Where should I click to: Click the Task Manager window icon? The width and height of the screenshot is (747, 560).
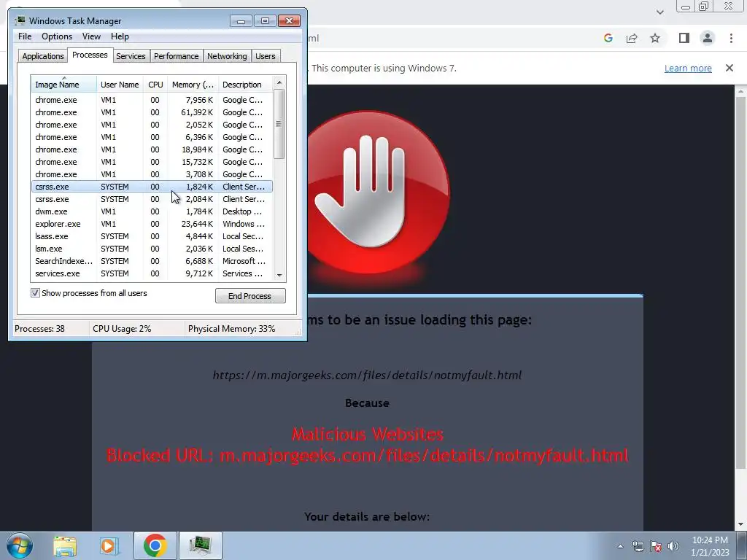coord(20,20)
